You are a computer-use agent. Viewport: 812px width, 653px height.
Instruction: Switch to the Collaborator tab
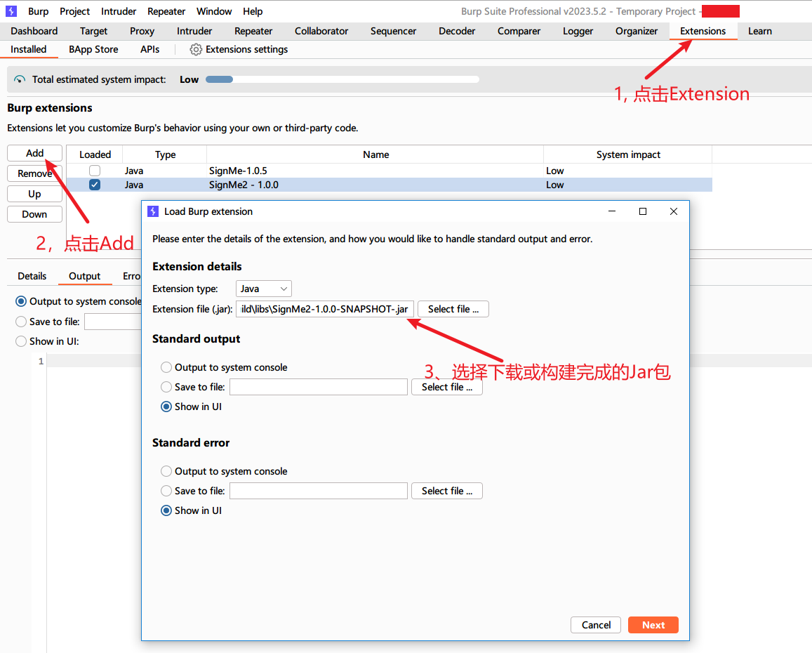click(321, 31)
